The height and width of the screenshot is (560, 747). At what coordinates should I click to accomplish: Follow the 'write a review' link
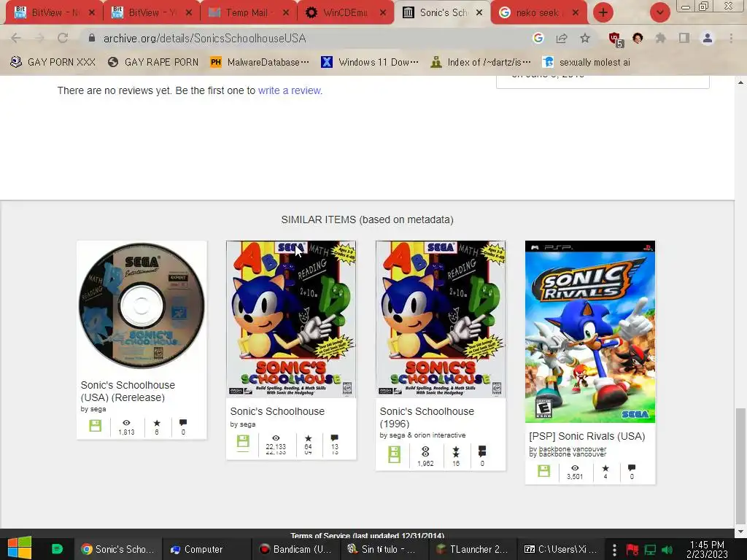coord(290,90)
